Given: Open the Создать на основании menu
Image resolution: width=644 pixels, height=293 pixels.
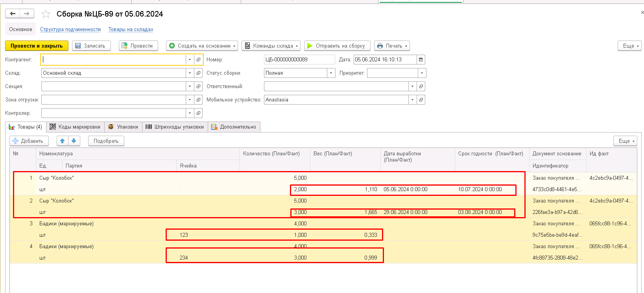Looking at the screenshot, I should coord(202,46).
